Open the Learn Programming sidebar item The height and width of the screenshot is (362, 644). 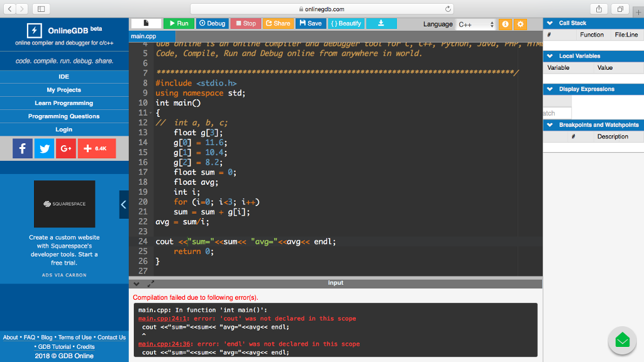(64, 103)
